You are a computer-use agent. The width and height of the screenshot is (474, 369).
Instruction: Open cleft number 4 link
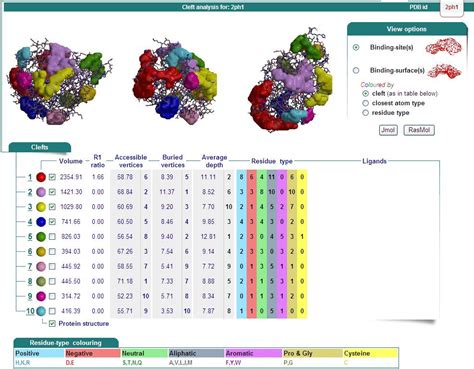point(30,222)
